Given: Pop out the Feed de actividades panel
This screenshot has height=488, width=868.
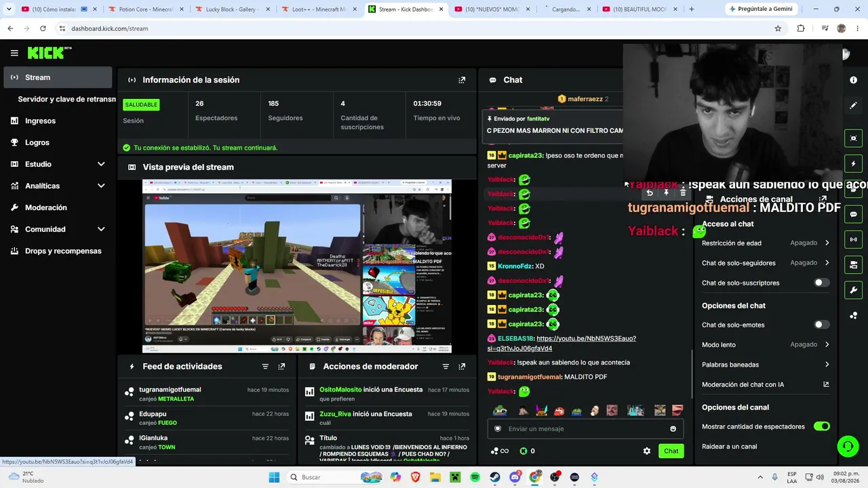Looking at the screenshot, I should click(x=281, y=367).
